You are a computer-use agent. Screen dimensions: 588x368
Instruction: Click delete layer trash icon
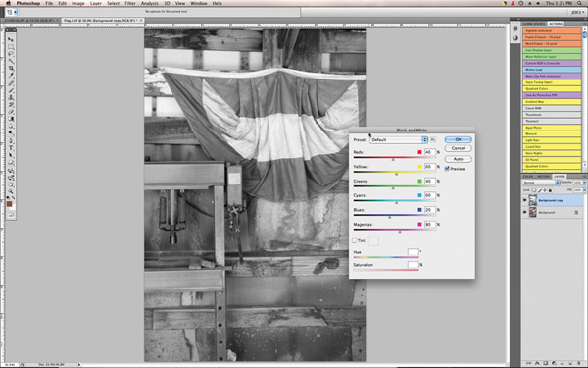click(x=579, y=363)
